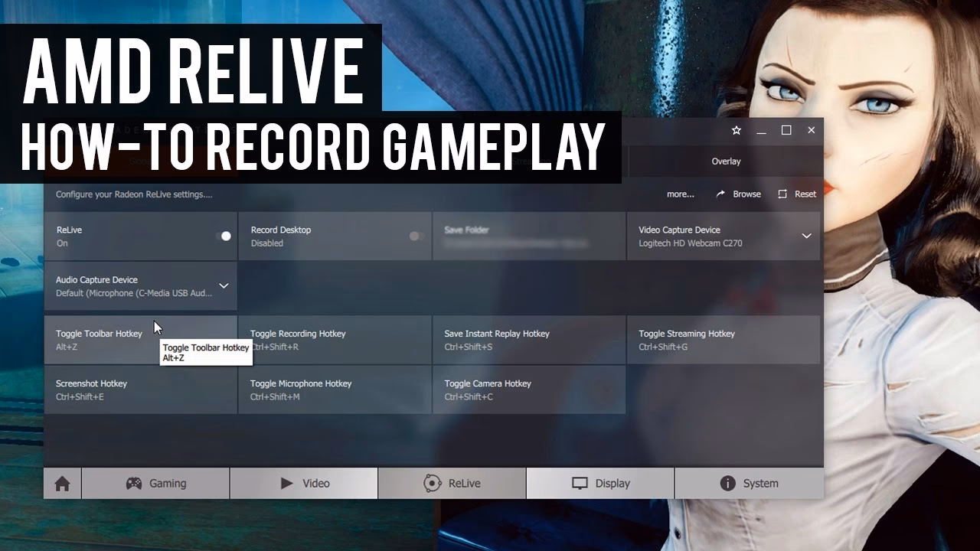The width and height of the screenshot is (980, 551).
Task: Edit the Screenshot Hotkey tile
Action: (141, 390)
